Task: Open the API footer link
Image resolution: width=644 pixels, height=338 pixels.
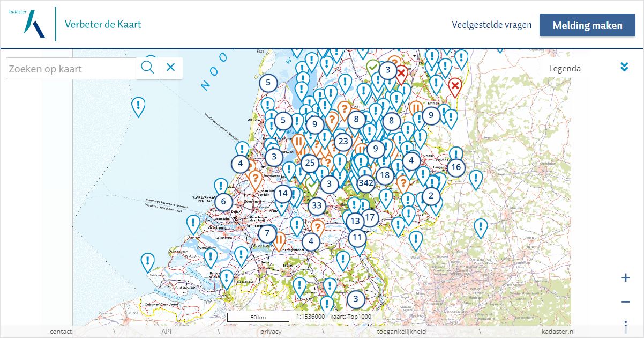Action: (167, 332)
